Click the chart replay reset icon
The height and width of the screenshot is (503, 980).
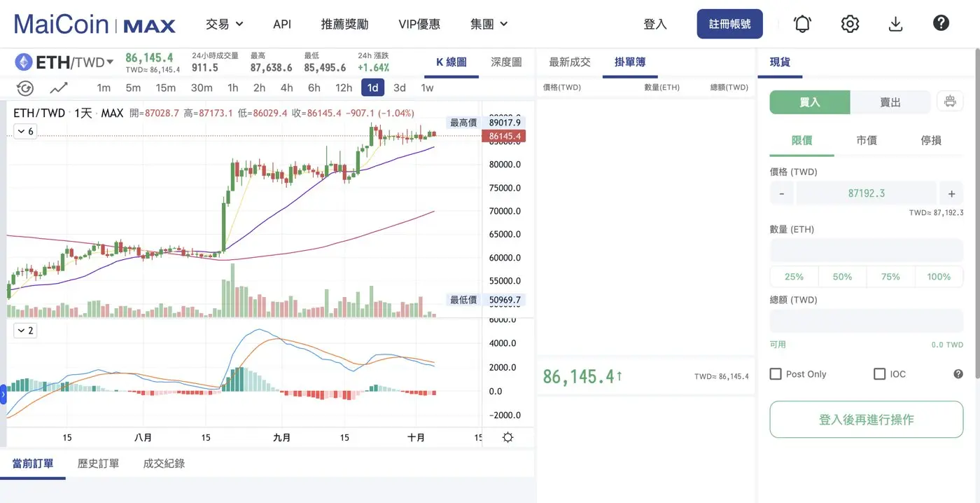tap(25, 88)
